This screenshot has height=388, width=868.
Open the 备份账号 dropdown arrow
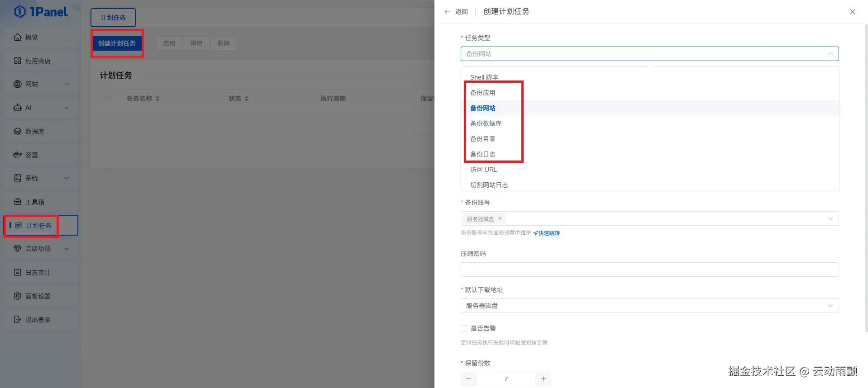tap(830, 218)
